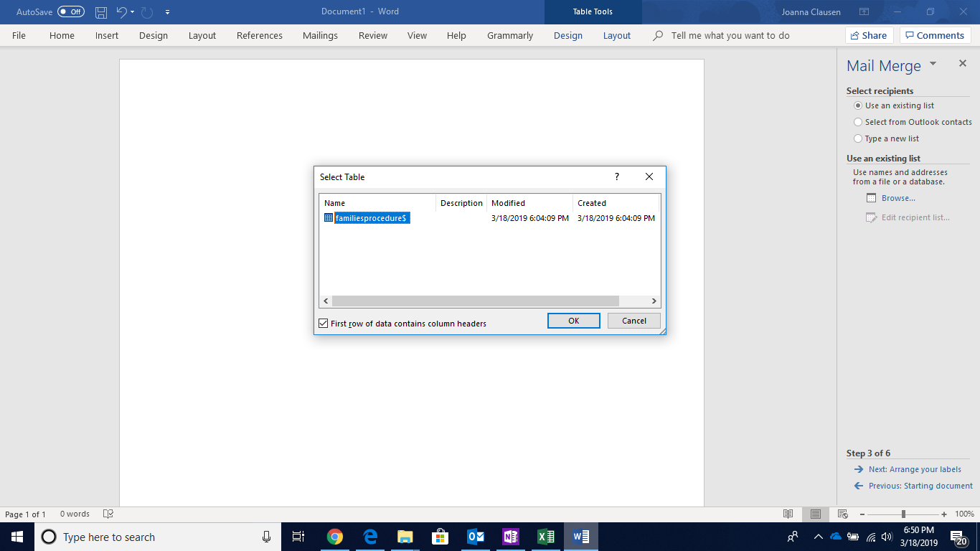980x551 pixels.
Task: Click the Browse table icon
Action: click(871, 198)
